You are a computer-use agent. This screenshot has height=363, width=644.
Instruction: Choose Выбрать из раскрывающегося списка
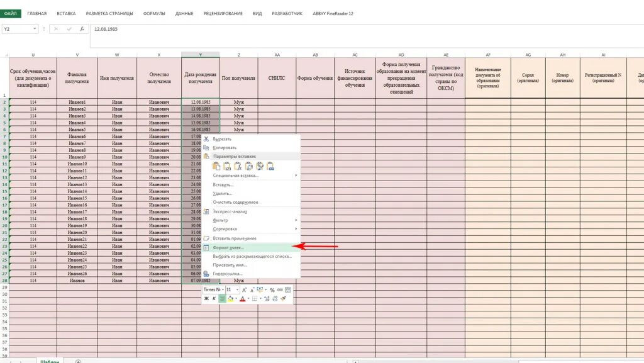[251, 256]
